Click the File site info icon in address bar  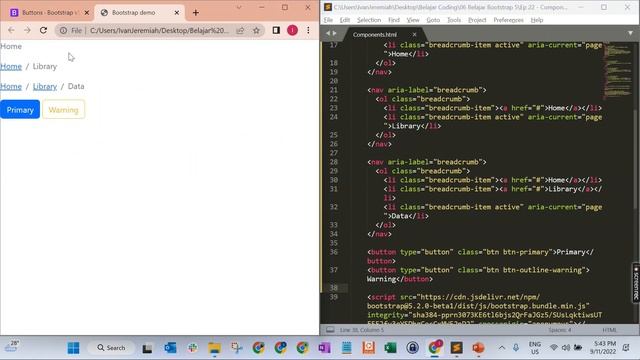63,31
